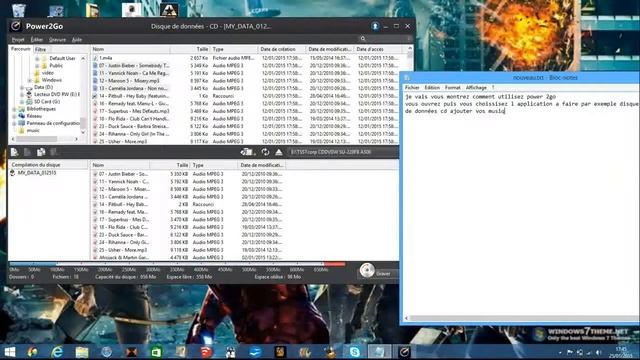640x360 pixels.
Task: Switch to the Filtre tab
Action: (x=40, y=49)
